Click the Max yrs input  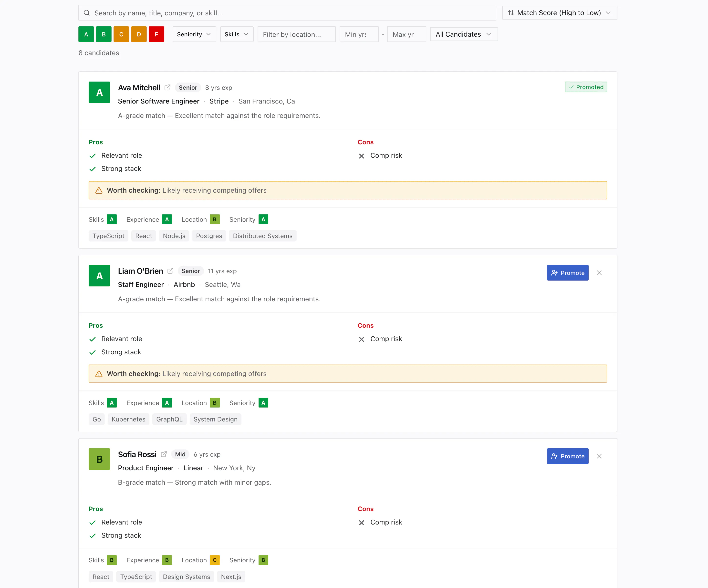pyautogui.click(x=406, y=34)
